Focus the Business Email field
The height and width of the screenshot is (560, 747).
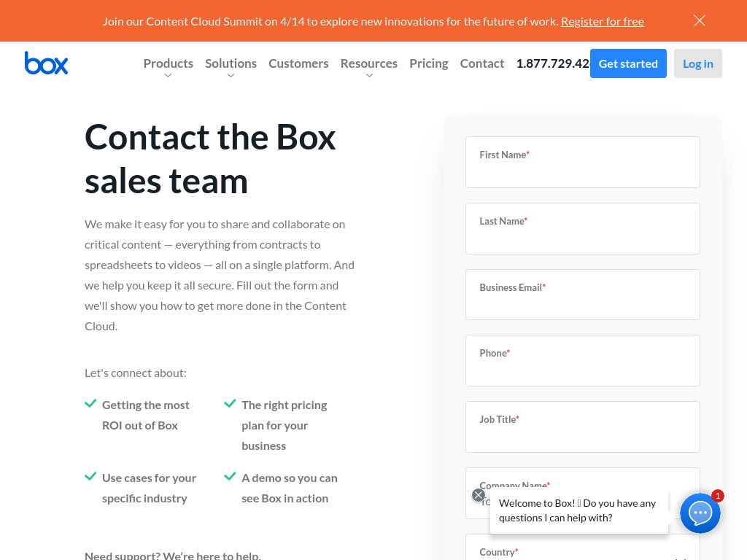pos(583,295)
